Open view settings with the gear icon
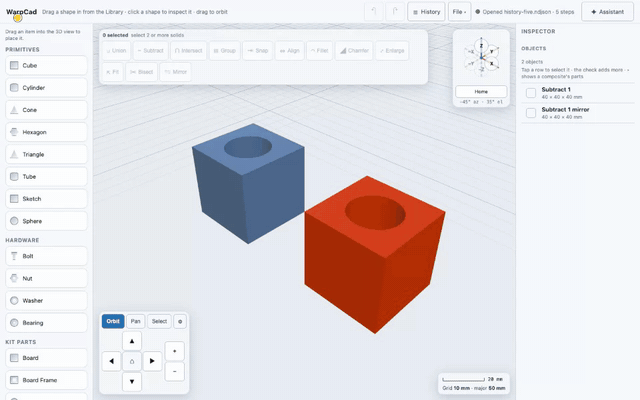640x400 pixels. coord(180,322)
